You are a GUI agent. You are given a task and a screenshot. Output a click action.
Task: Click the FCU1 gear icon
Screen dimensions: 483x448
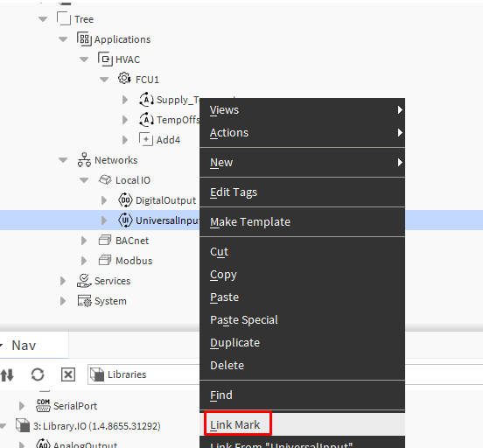(124, 79)
